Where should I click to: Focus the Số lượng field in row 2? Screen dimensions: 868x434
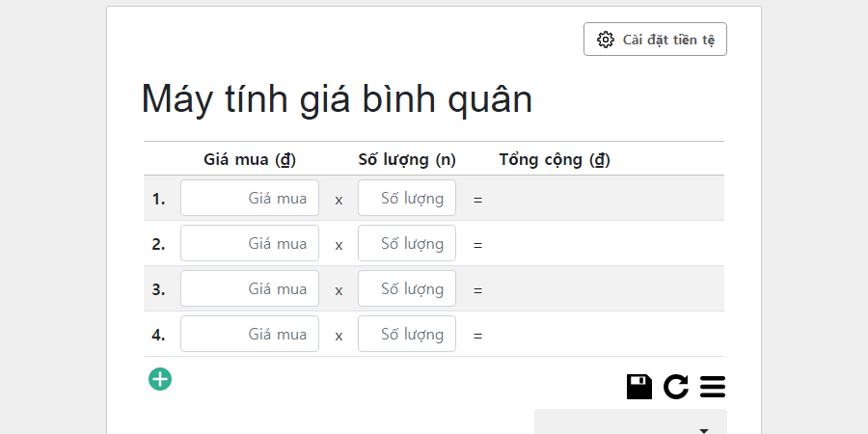tap(407, 243)
